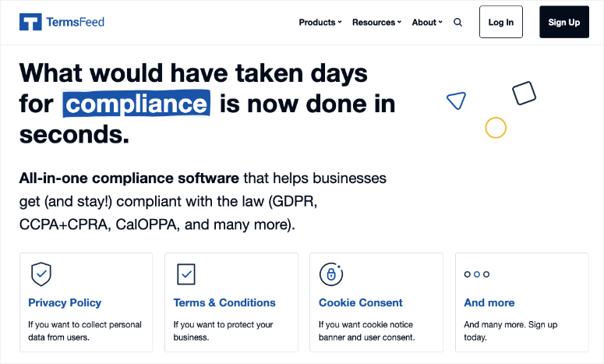Expand the About dropdown menu
This screenshot has width=604, height=364.
(x=427, y=23)
